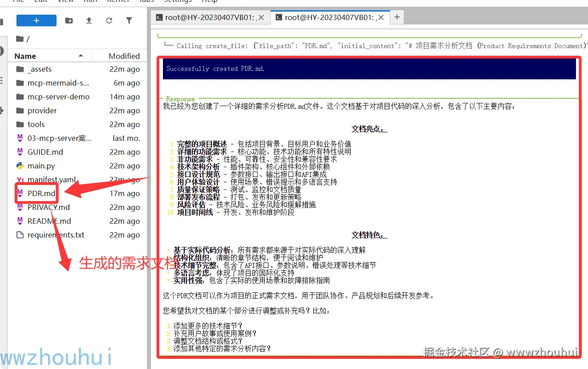Viewport: 588px width, 369px height.
Task: Select the PDR.md file name
Action: (41, 193)
